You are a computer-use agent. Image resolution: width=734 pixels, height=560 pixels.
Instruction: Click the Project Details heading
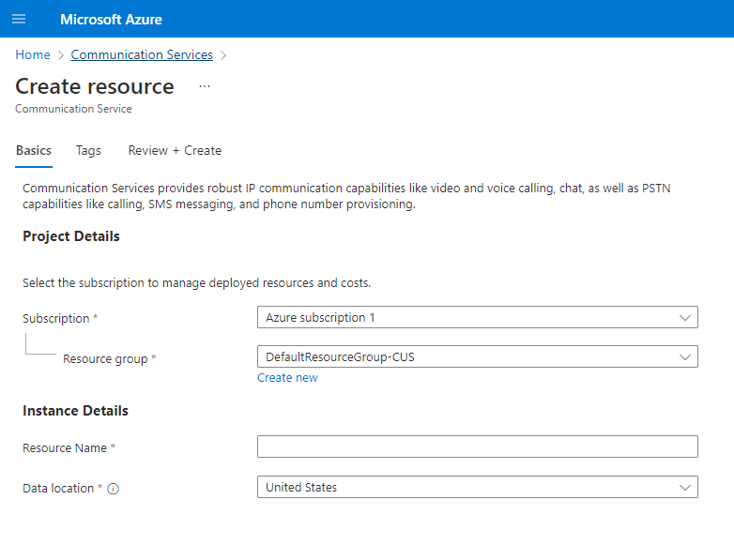(x=71, y=236)
